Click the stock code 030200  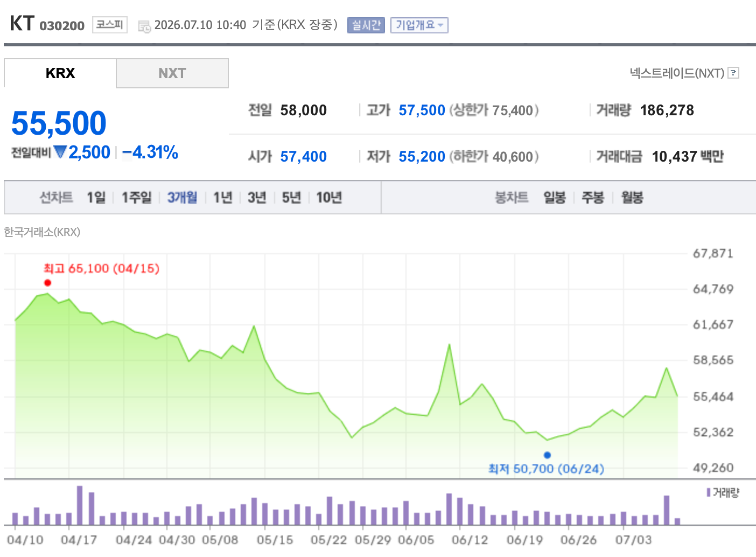click(x=62, y=26)
